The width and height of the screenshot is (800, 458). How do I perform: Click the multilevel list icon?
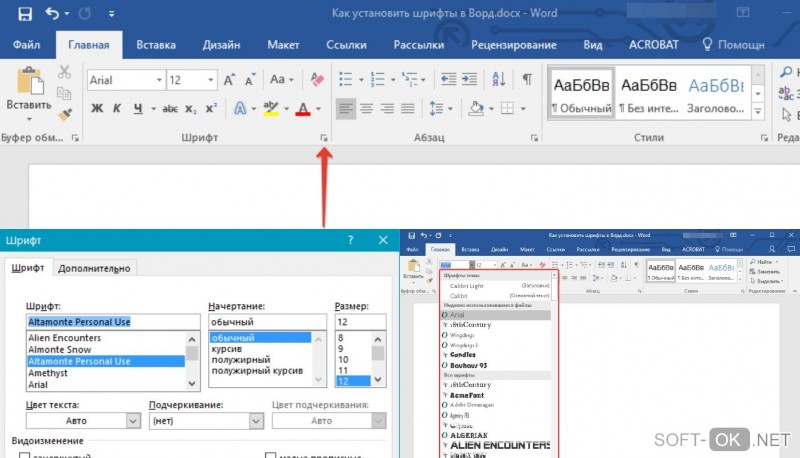(409, 79)
